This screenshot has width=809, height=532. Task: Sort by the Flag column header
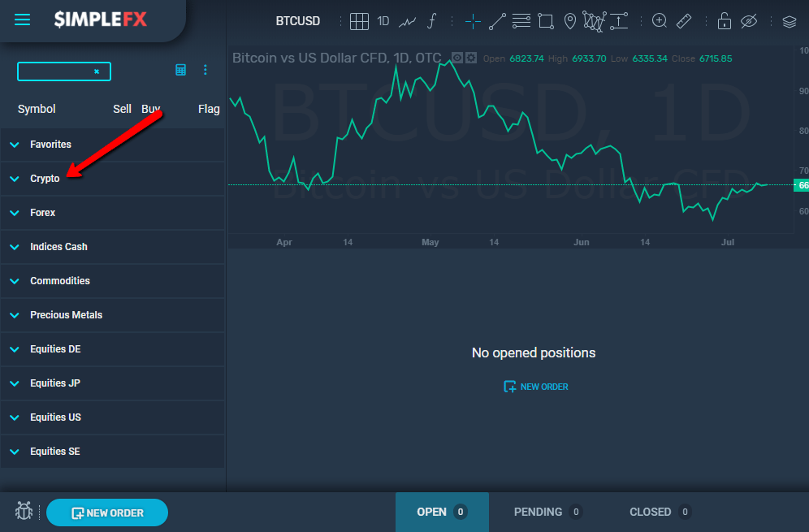(x=209, y=109)
